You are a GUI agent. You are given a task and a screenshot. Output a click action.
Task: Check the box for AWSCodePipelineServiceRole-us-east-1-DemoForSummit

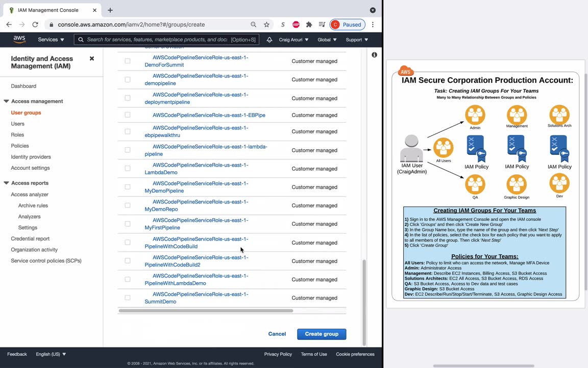coord(128,61)
